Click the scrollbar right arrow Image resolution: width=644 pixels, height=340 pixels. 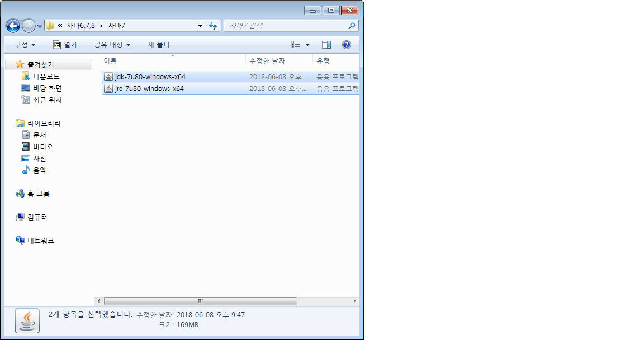(x=354, y=301)
